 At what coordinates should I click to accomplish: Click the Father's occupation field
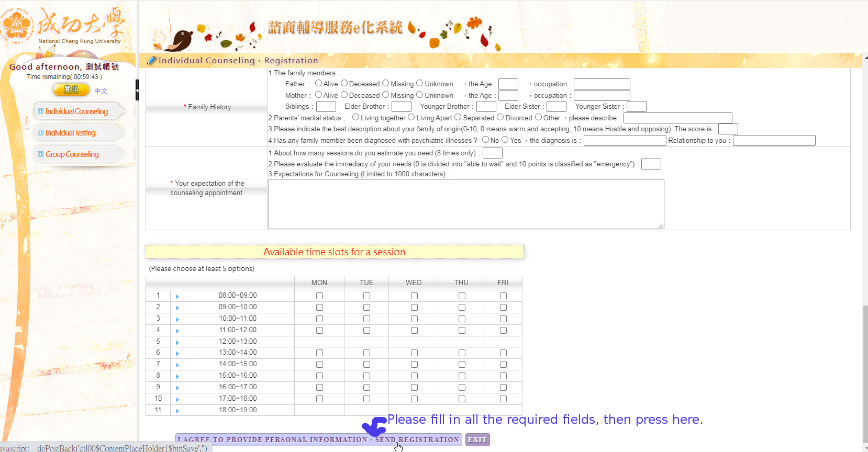pos(602,84)
